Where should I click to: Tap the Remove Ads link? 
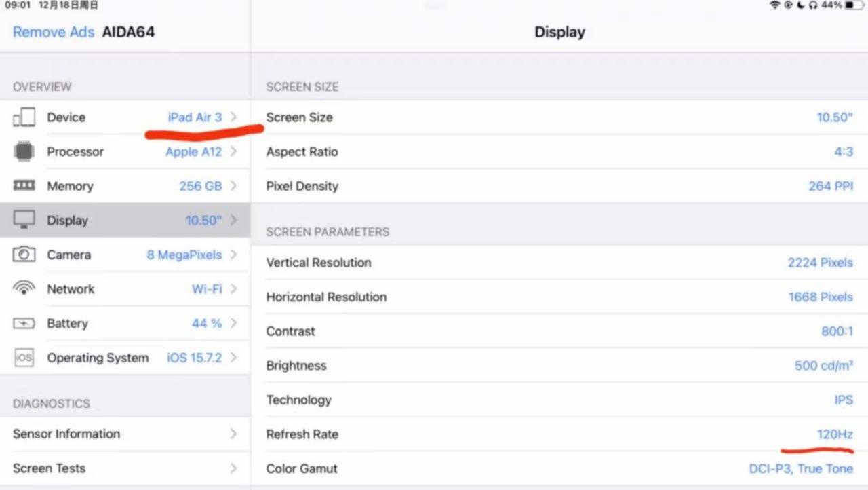[x=53, y=32]
